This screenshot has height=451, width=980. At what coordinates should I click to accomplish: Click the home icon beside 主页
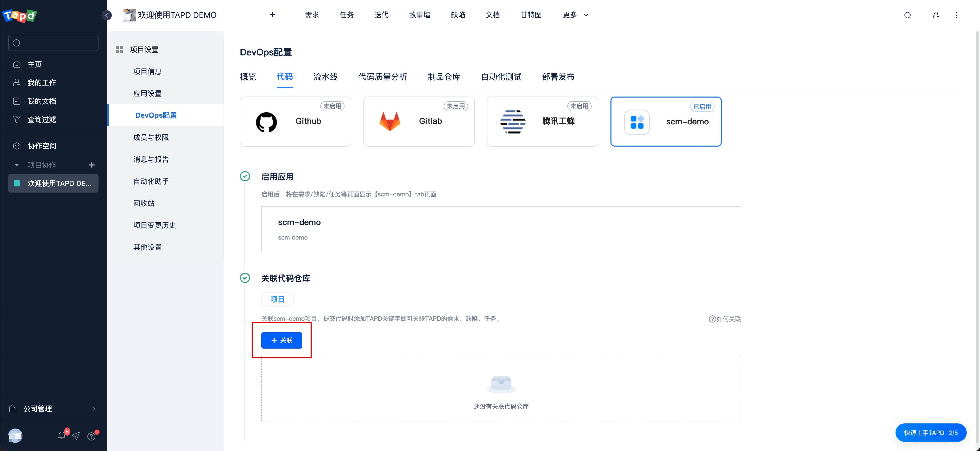(17, 64)
